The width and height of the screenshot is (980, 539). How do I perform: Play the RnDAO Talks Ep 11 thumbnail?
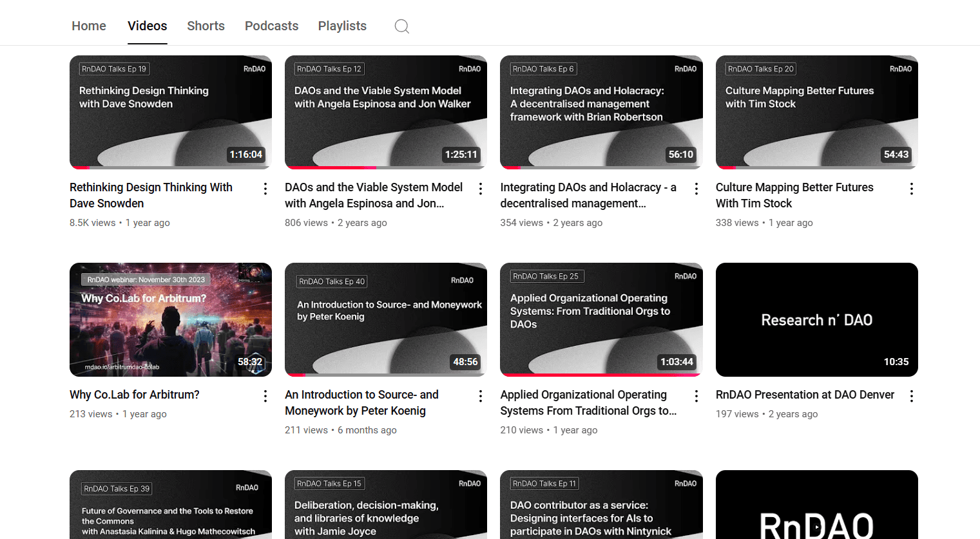coord(601,505)
